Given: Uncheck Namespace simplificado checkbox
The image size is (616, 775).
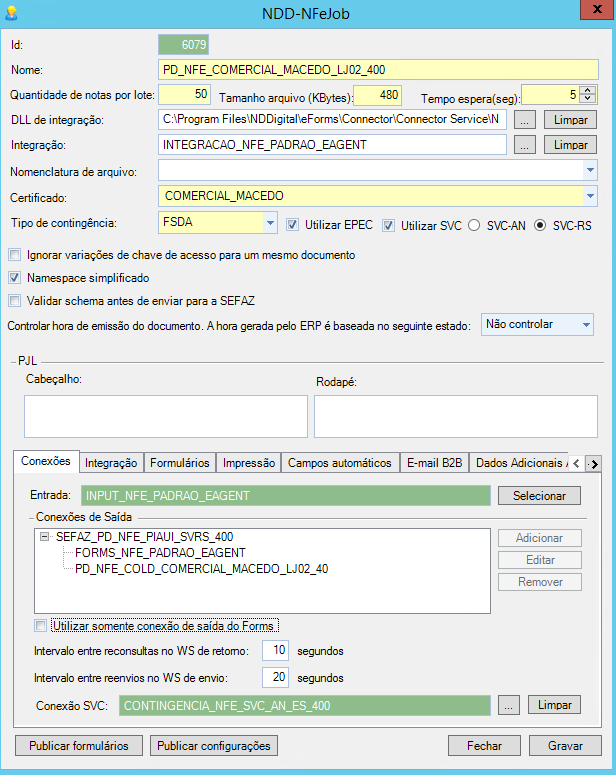Looking at the screenshot, I should (x=14, y=277).
